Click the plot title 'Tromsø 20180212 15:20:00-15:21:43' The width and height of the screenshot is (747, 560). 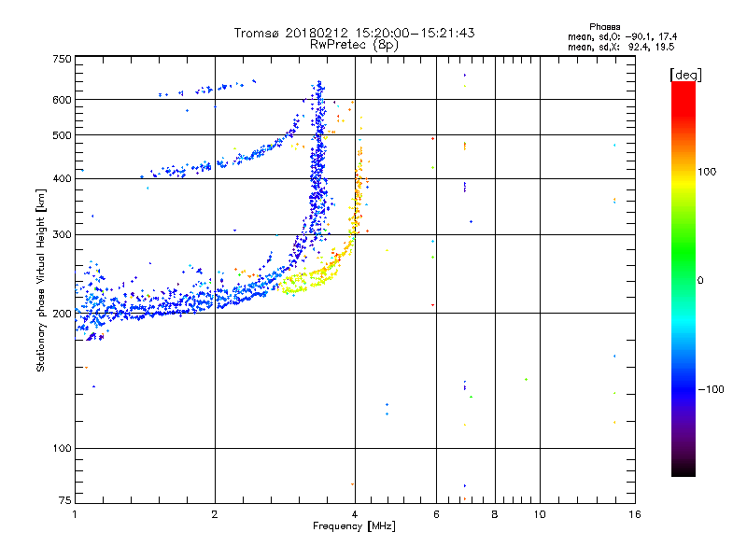(354, 33)
